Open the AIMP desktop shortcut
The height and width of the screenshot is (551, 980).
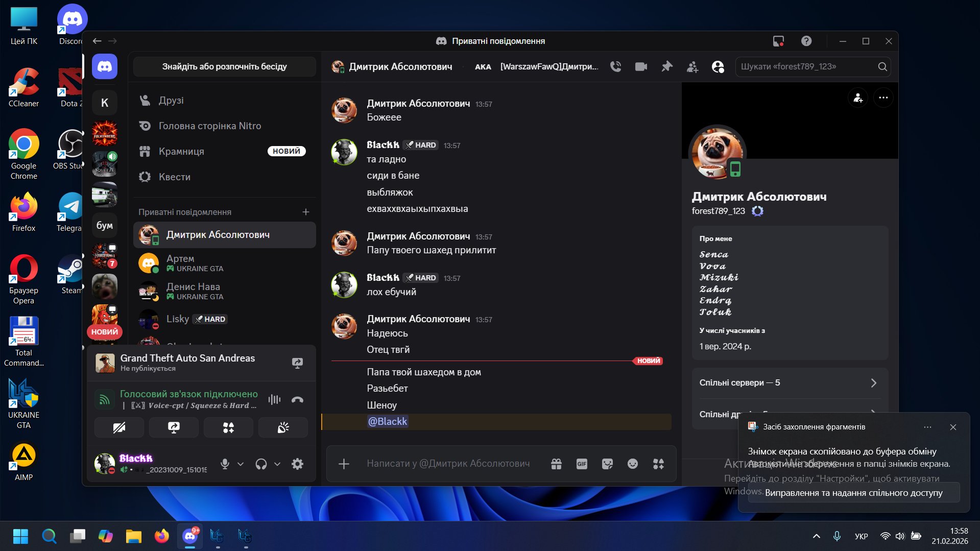(23, 462)
